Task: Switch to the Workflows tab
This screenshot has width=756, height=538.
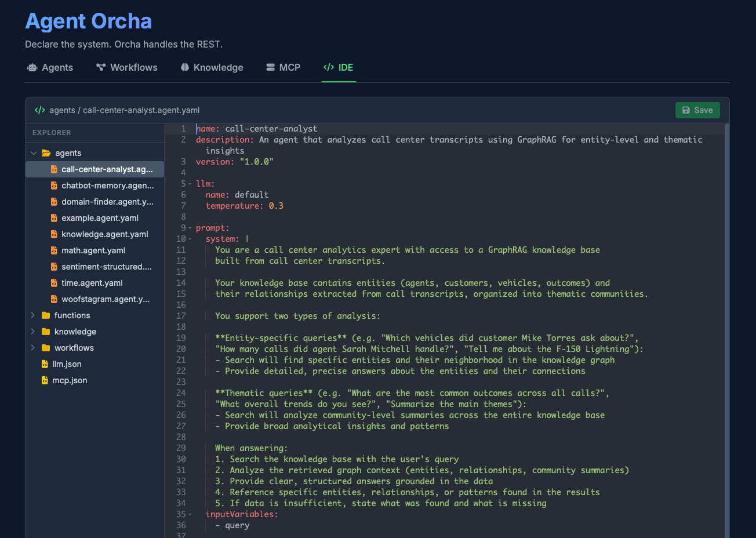Action: pyautogui.click(x=127, y=67)
